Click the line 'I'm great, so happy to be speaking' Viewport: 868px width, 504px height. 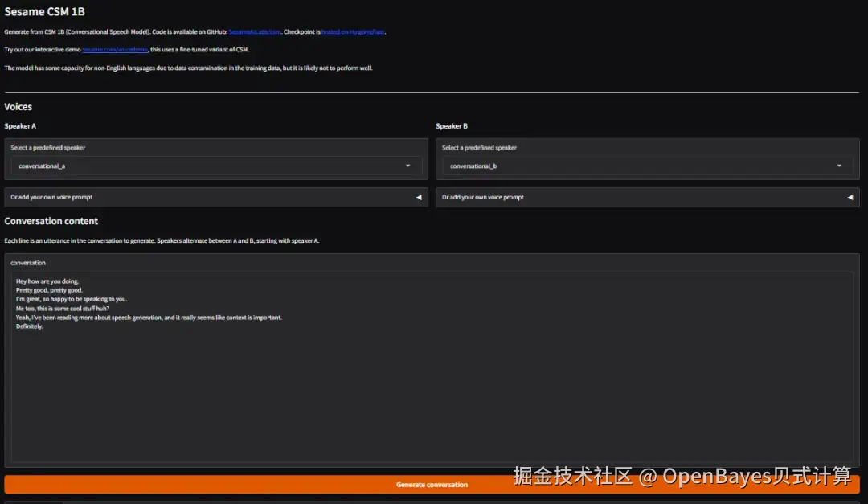tap(72, 299)
